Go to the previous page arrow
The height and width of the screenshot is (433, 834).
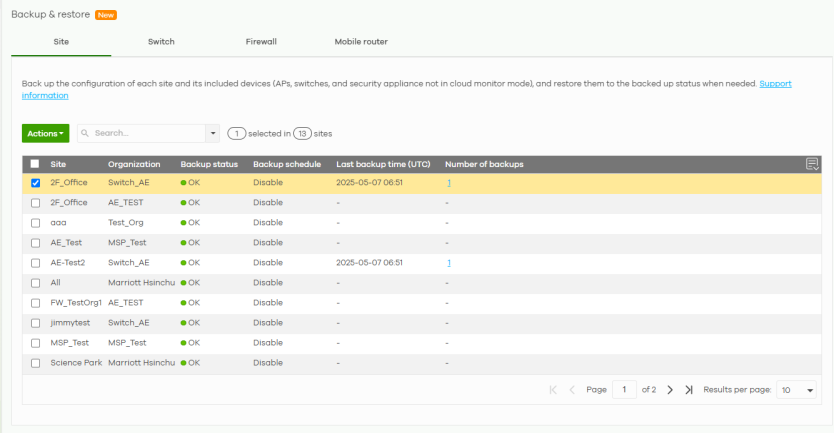pyautogui.click(x=572, y=390)
